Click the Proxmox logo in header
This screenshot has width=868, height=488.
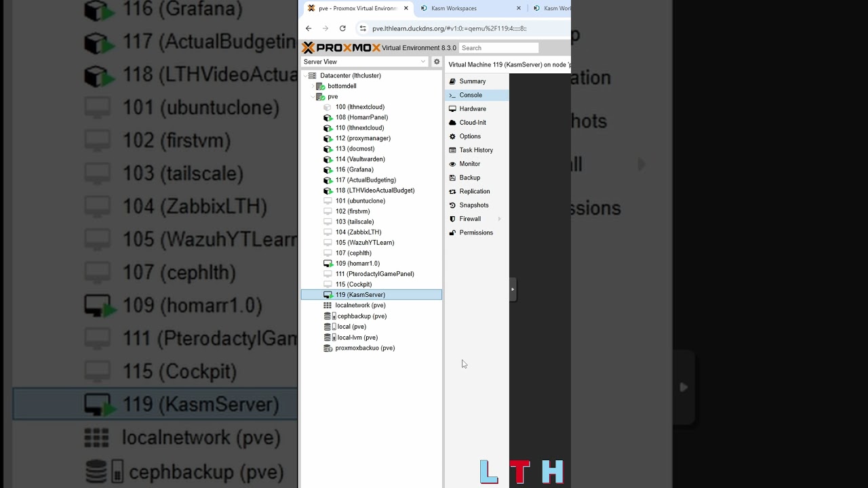(x=341, y=47)
